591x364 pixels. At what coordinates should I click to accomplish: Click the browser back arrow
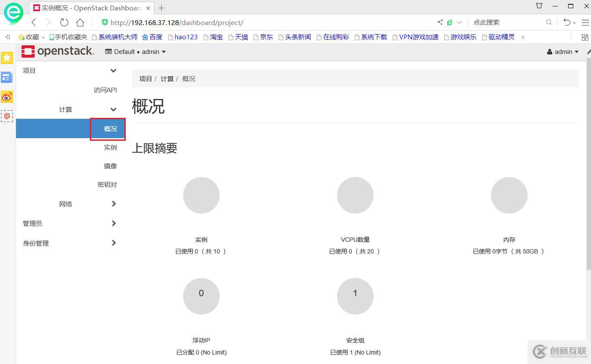pos(34,22)
